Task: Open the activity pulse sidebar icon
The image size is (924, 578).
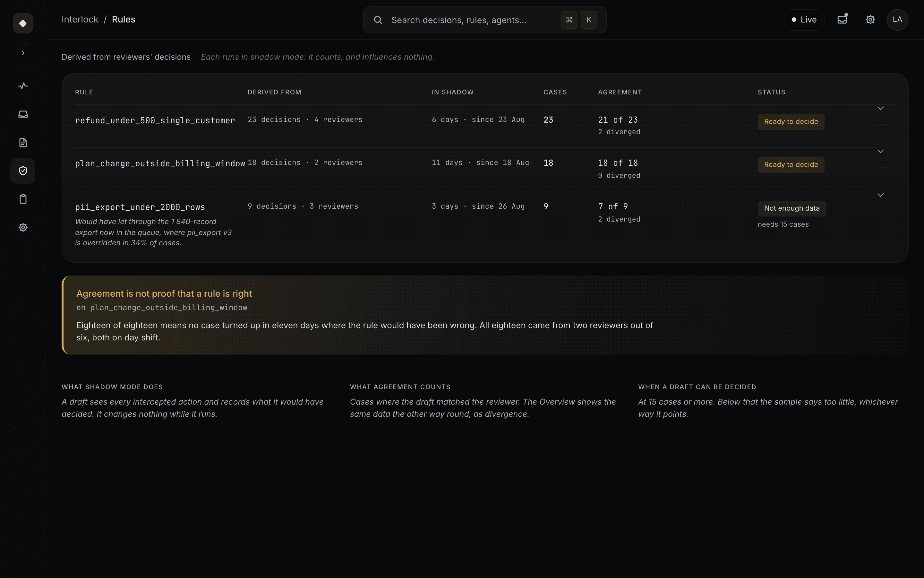Action: coord(23,86)
